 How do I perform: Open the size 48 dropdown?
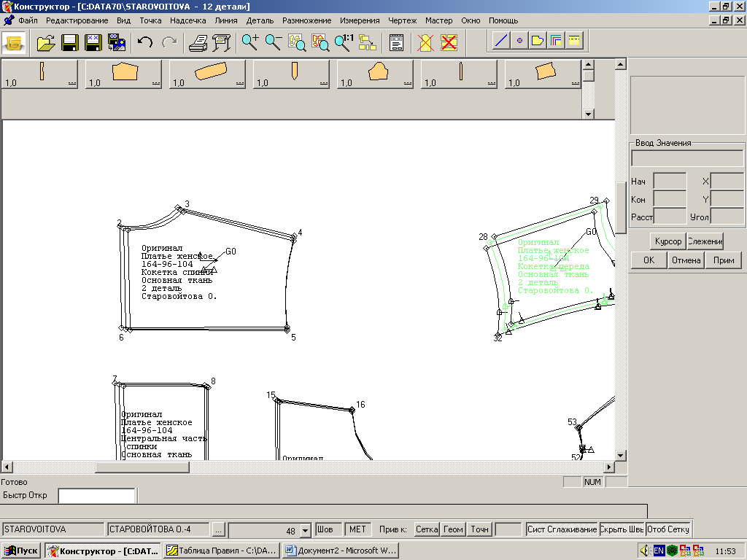pyautogui.click(x=306, y=530)
